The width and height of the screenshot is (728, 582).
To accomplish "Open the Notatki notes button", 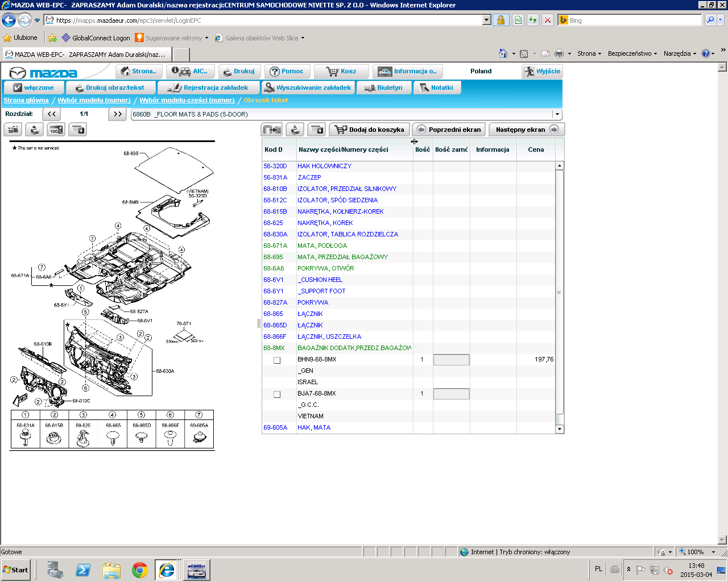I will [436, 88].
